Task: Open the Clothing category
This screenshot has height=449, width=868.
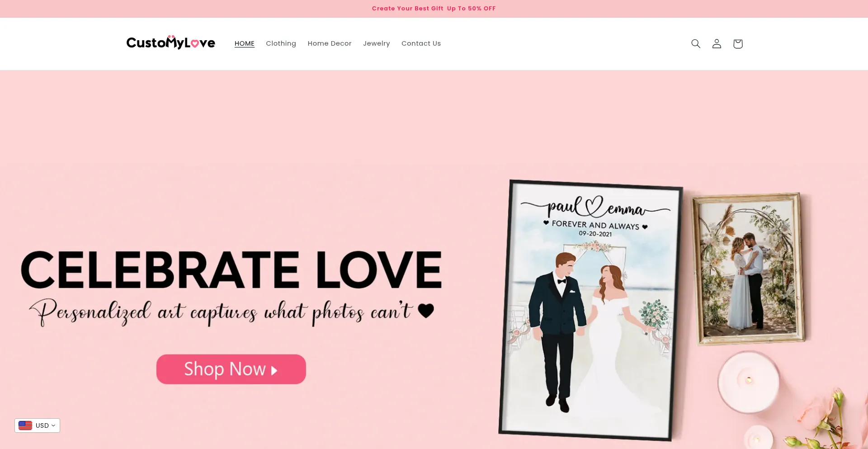Action: (281, 43)
